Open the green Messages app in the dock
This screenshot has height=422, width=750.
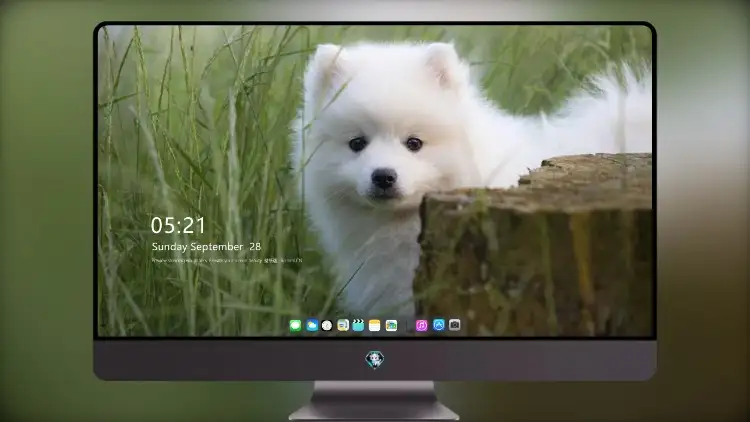click(x=295, y=326)
